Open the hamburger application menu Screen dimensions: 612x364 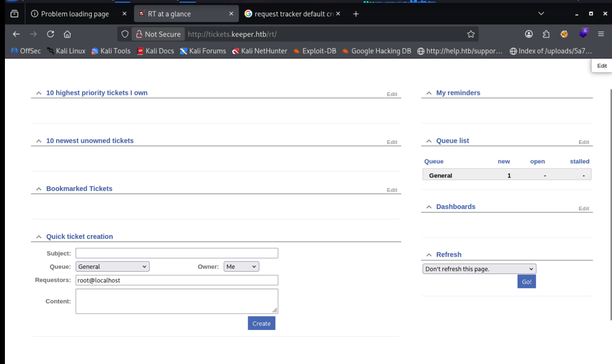click(601, 34)
